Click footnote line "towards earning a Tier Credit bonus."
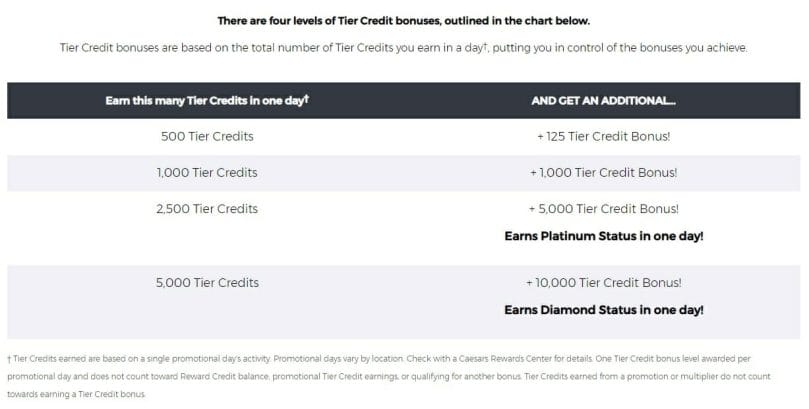Image resolution: width=809 pixels, height=409 pixels. pos(76,394)
